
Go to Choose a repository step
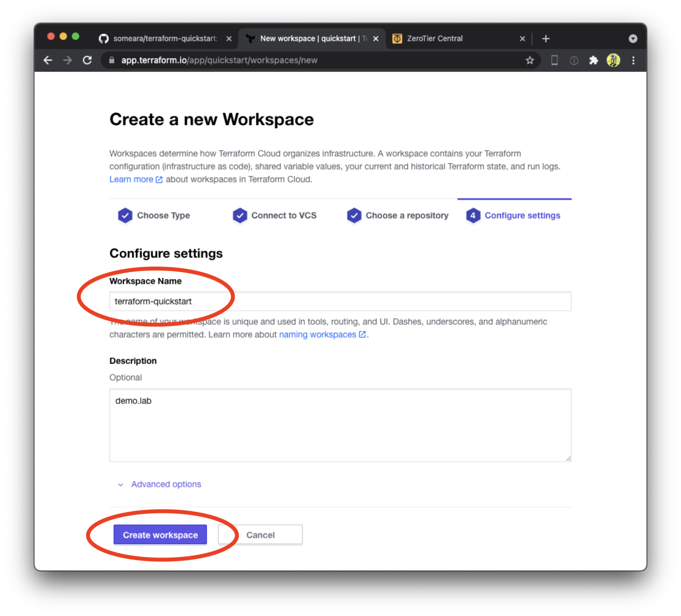[407, 215]
